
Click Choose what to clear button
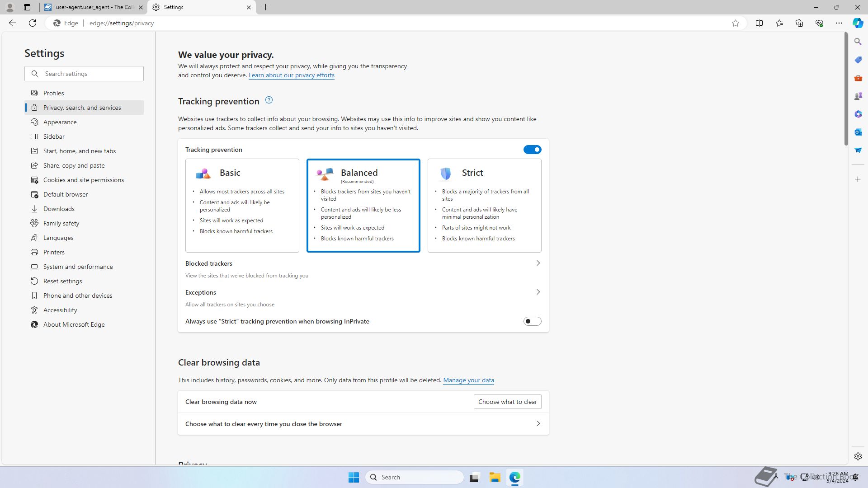click(507, 402)
